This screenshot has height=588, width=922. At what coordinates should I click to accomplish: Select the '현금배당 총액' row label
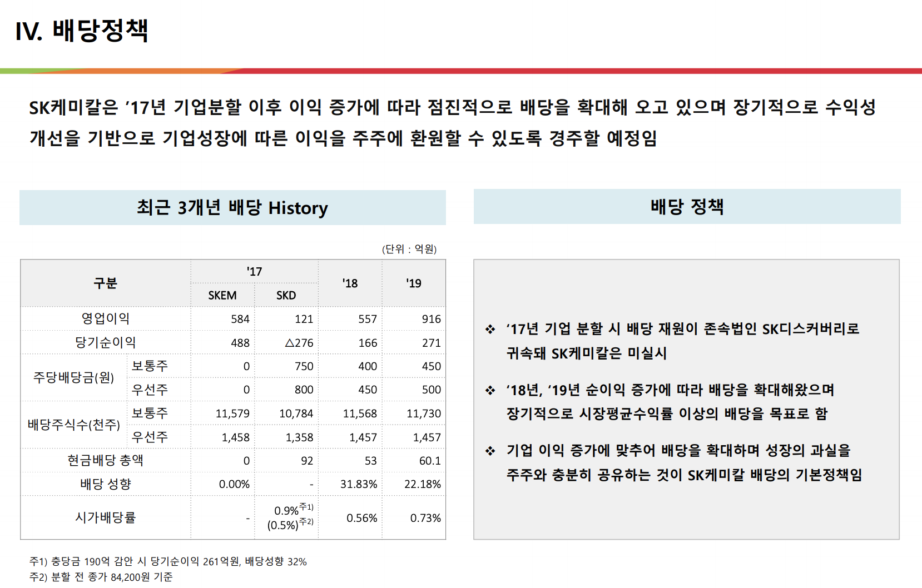106,461
